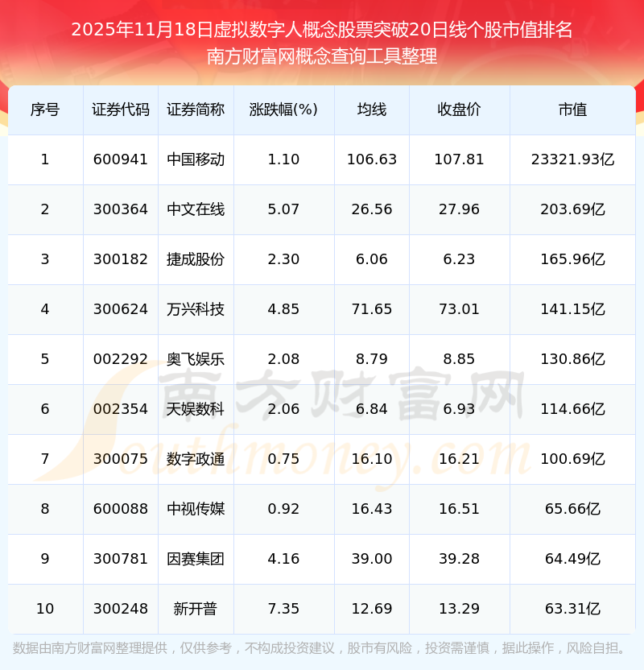Click the footer disclaimer text
The height and width of the screenshot is (670, 644).
320,648
